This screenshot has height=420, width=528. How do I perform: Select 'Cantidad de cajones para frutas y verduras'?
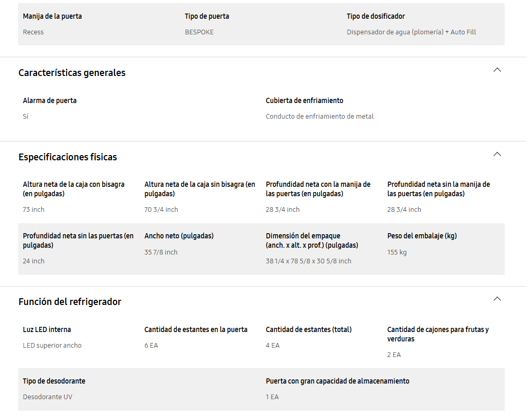(438, 334)
